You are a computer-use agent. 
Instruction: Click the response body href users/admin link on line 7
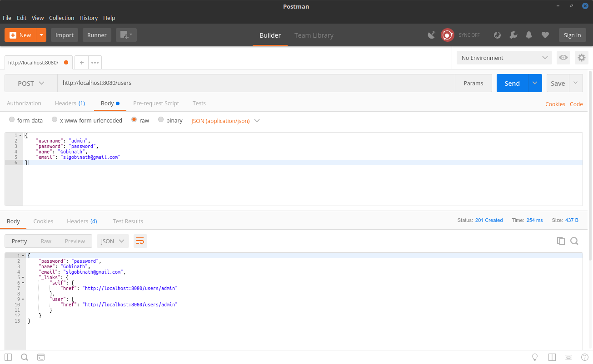point(130,288)
